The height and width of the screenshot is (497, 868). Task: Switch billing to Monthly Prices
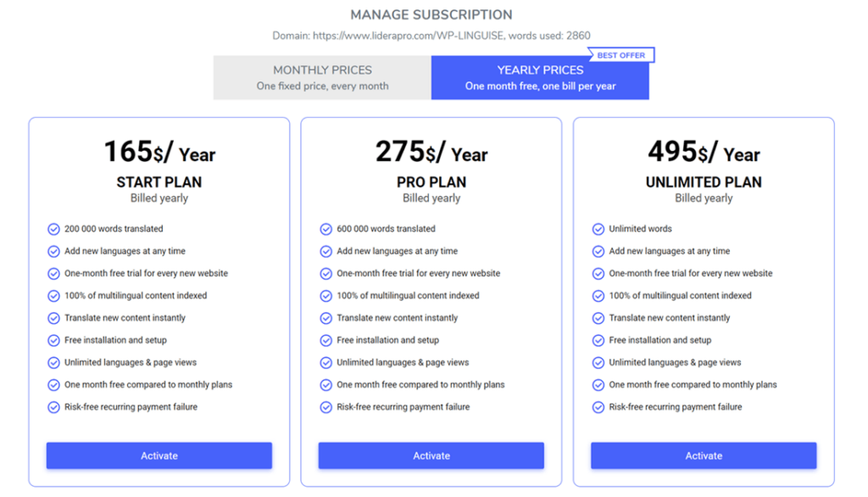pyautogui.click(x=321, y=77)
